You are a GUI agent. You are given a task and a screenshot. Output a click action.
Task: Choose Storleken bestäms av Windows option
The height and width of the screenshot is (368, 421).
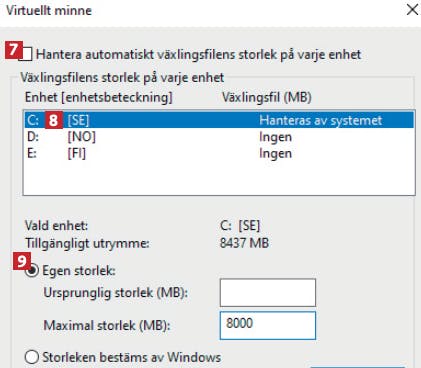pyautogui.click(x=32, y=357)
